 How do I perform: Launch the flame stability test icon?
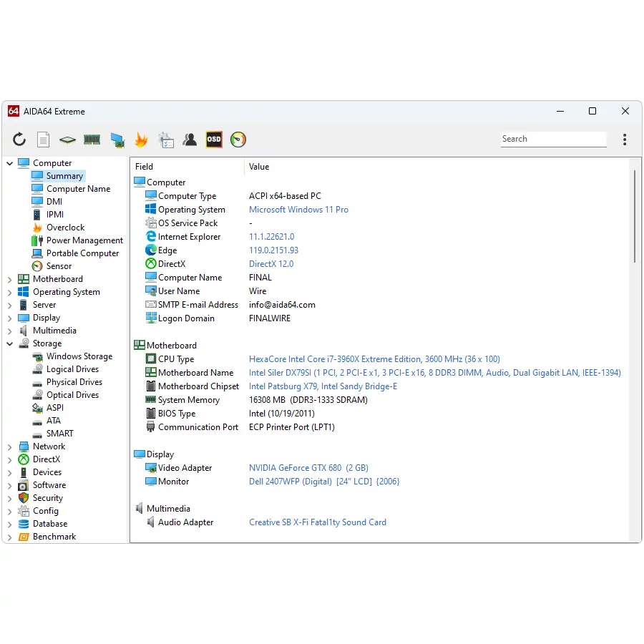click(x=141, y=140)
